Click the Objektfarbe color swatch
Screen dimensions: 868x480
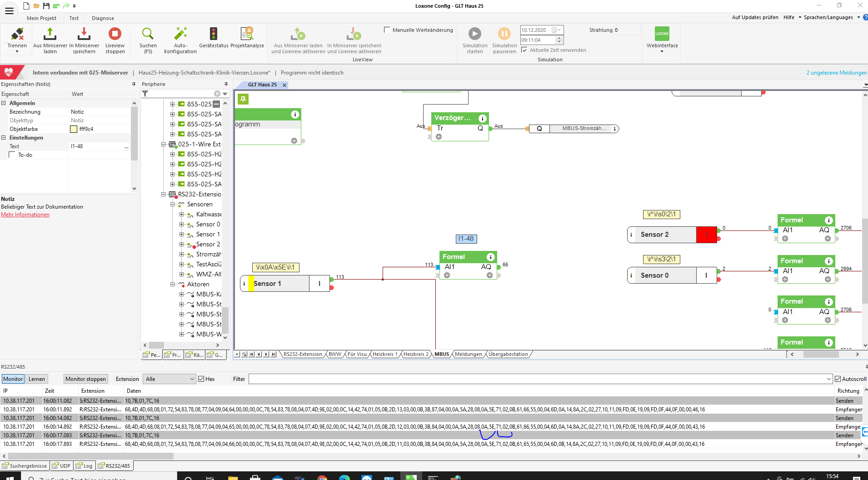point(74,129)
